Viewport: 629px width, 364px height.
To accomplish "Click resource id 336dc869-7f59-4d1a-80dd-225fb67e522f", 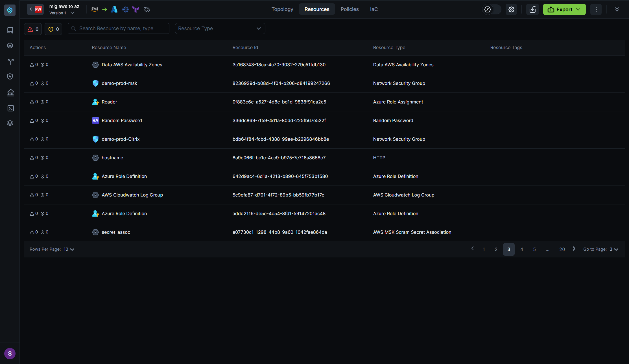I will (x=279, y=120).
